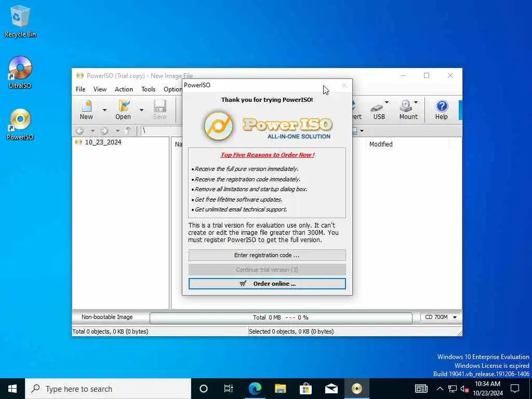Open File Explorer from the taskbar
Image resolution: width=532 pixels, height=399 pixels.
coord(280,389)
